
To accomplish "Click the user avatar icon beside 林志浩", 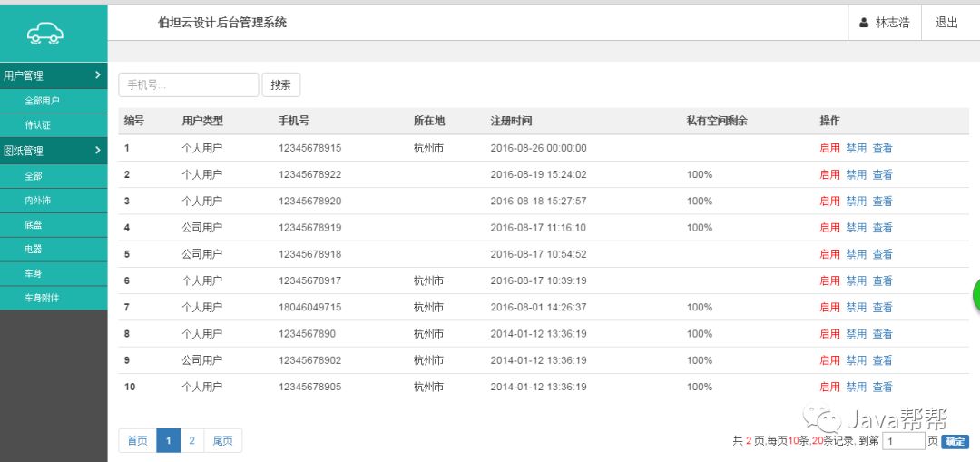I will tap(864, 23).
